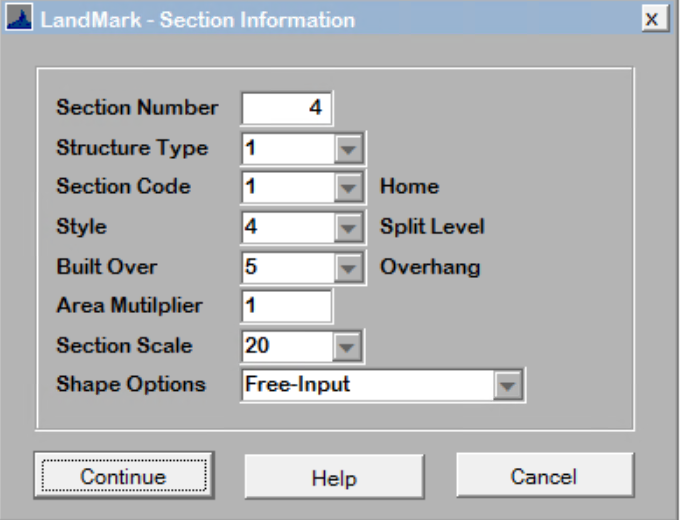Click the 'Section Number' label
Screen dimensions: 680x520
coord(137,107)
